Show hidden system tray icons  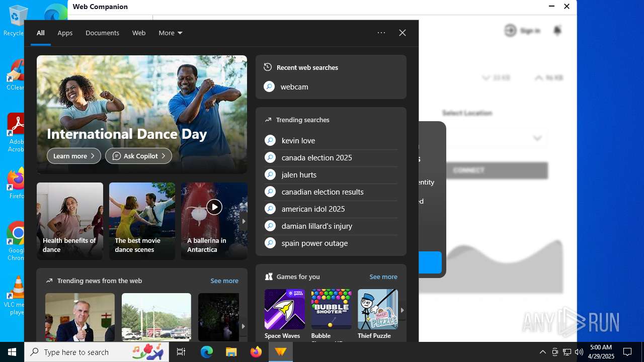tap(542, 352)
